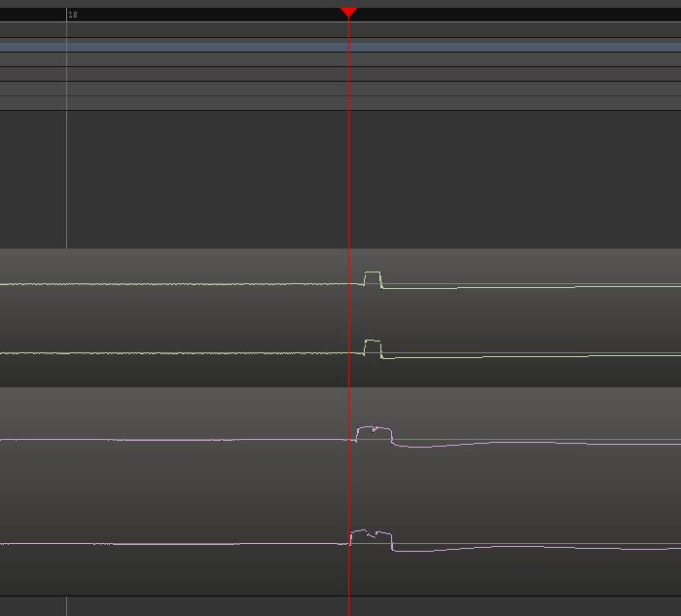Click upper yellow waveform left of playhead
The height and width of the screenshot is (616, 681).
point(195,284)
